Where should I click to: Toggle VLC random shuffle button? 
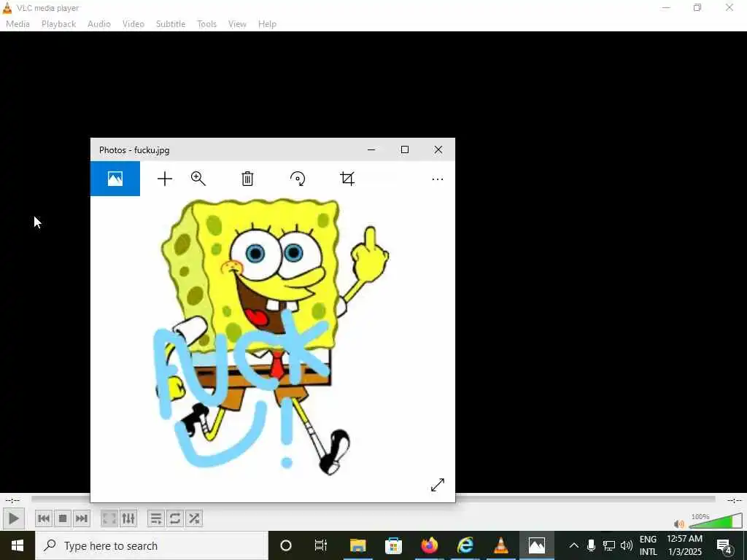(194, 518)
